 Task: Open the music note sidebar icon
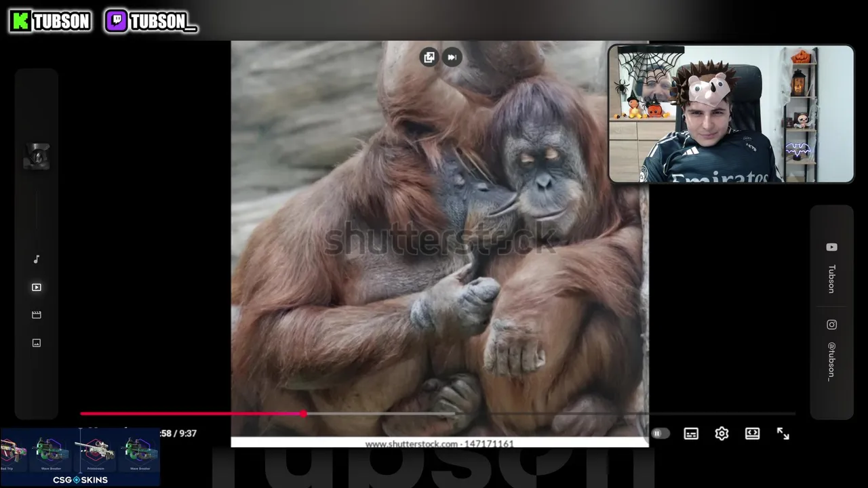click(x=37, y=260)
